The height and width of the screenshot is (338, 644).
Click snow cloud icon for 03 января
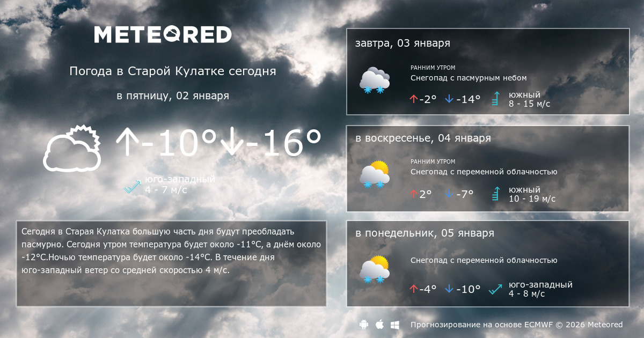pyautogui.click(x=374, y=81)
